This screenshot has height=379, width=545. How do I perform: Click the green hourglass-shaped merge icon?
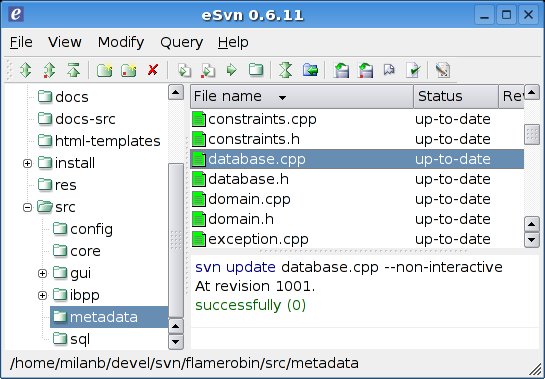tap(285, 70)
